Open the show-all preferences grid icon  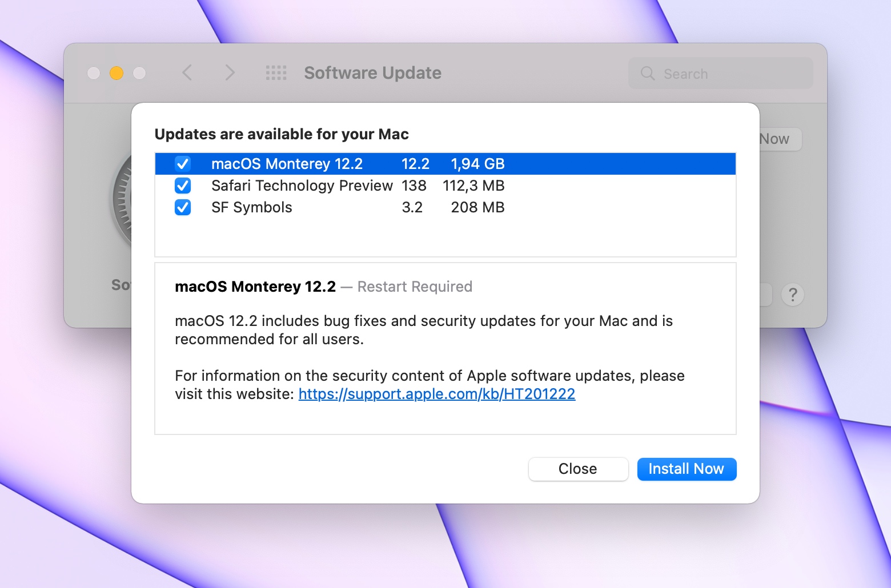coord(276,73)
